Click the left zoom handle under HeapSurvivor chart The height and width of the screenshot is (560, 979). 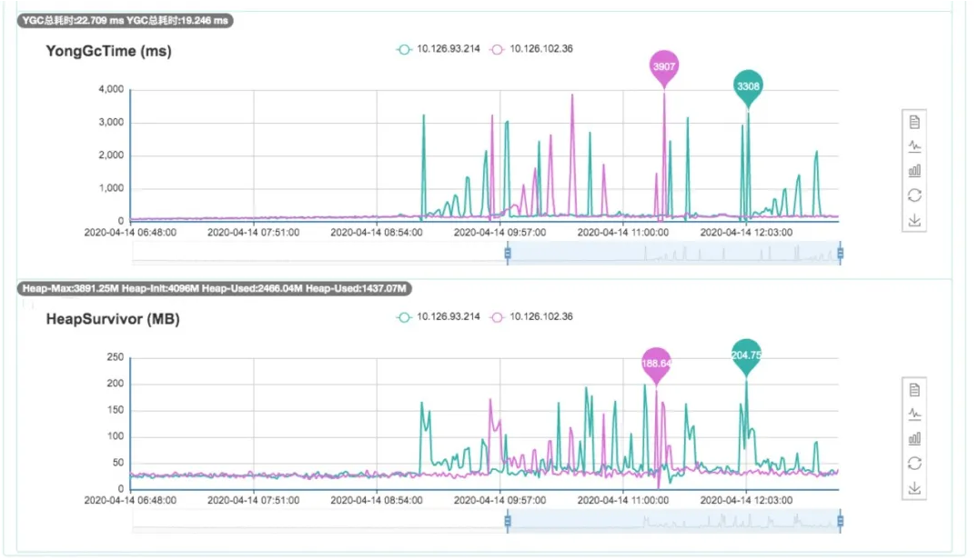click(x=508, y=521)
